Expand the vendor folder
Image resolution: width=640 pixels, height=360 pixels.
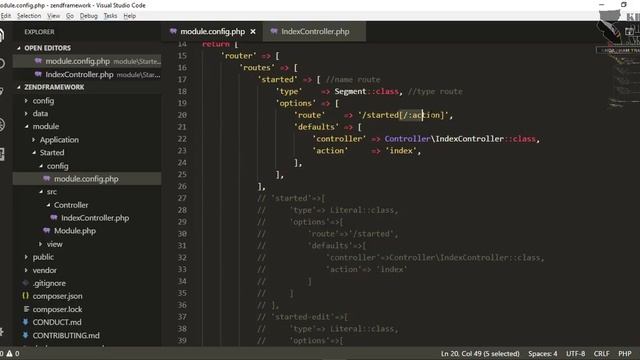point(26,270)
